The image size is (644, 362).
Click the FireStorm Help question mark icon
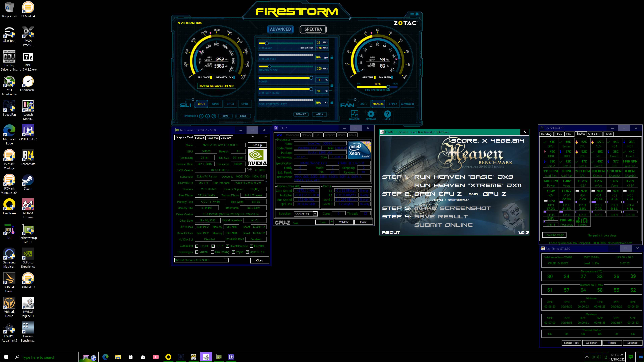387,114
